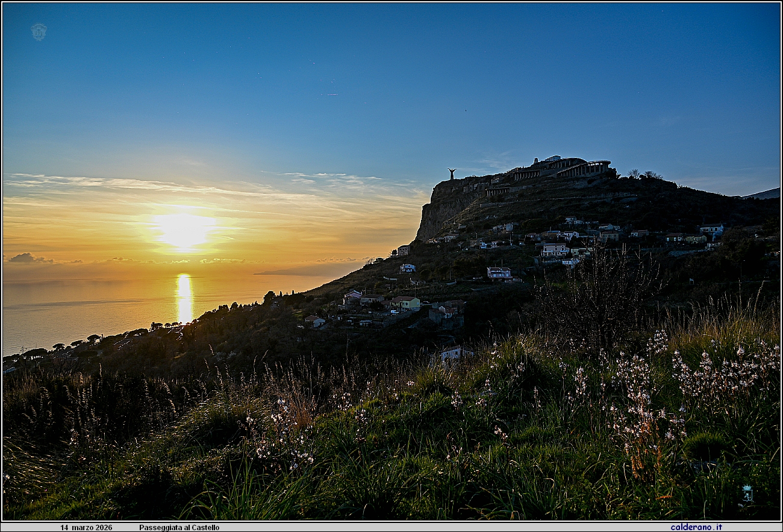Screen dimensions: 783x532
Task: Click the small dark cloud near the left horizon
Action: pos(27,258)
